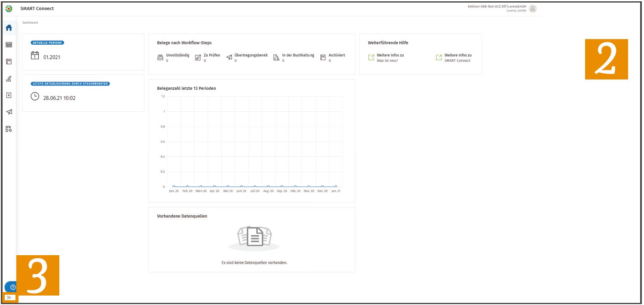Click the Jan. 21 data point on chart

[x=336, y=187]
